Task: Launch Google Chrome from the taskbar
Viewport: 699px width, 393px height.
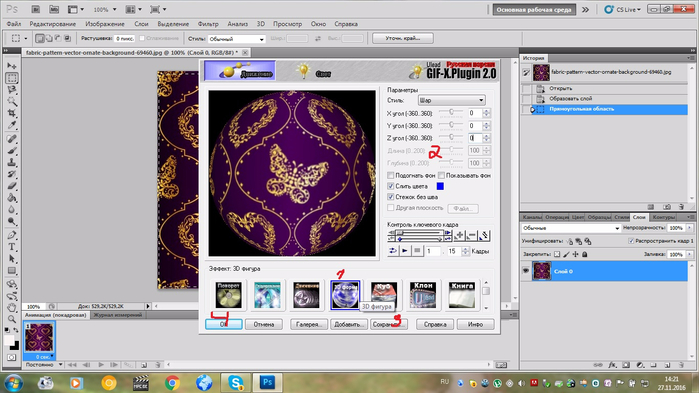Action: pyautogui.click(x=172, y=383)
